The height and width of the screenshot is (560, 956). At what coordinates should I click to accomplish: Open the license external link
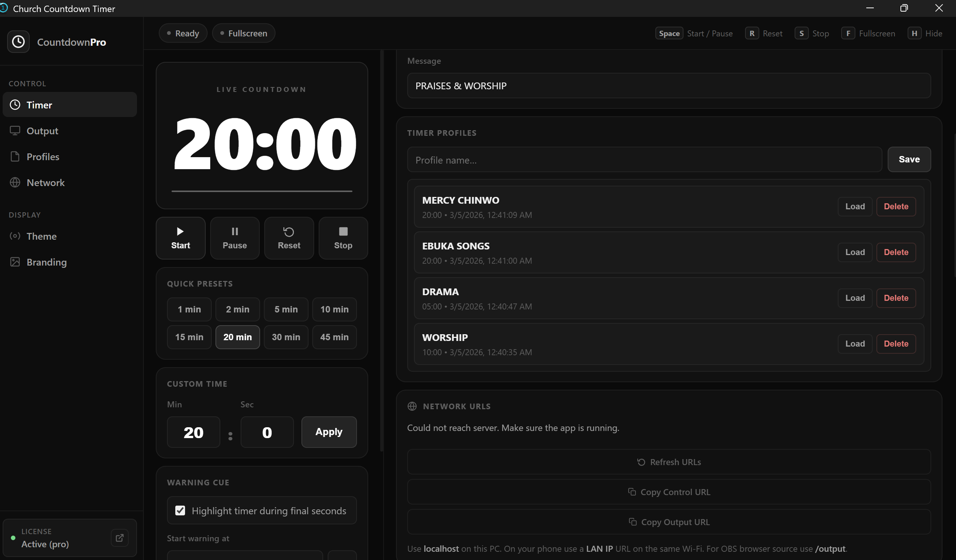point(119,538)
